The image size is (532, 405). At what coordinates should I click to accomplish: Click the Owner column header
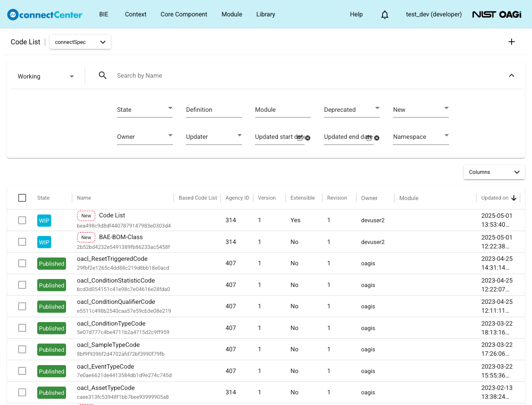(369, 198)
